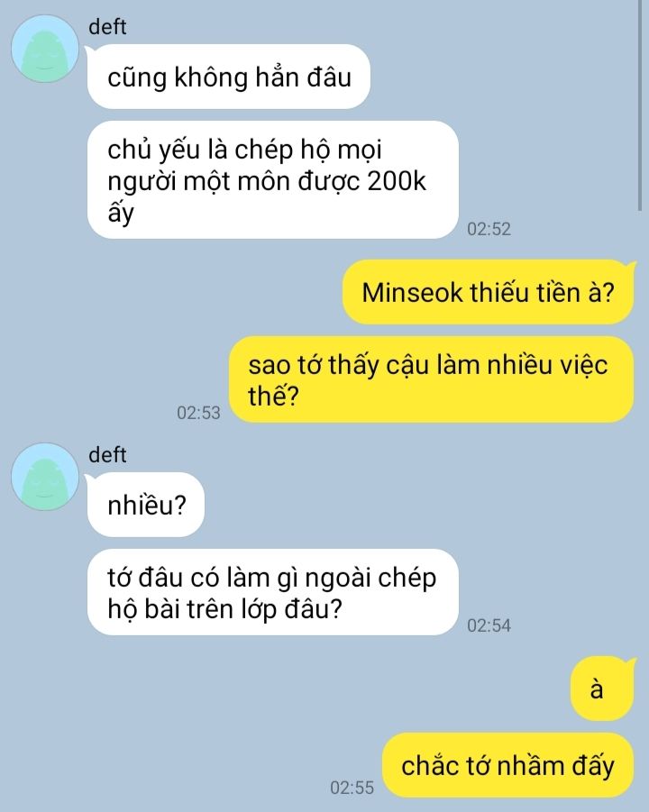Select the bubble "chắc tớ nhầm đấy"
Image resolution: width=649 pixels, height=812 pixels.
click(x=508, y=765)
